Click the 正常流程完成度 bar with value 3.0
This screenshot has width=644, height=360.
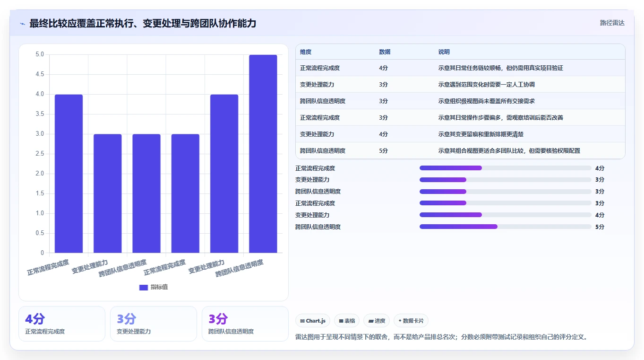tap(185, 193)
